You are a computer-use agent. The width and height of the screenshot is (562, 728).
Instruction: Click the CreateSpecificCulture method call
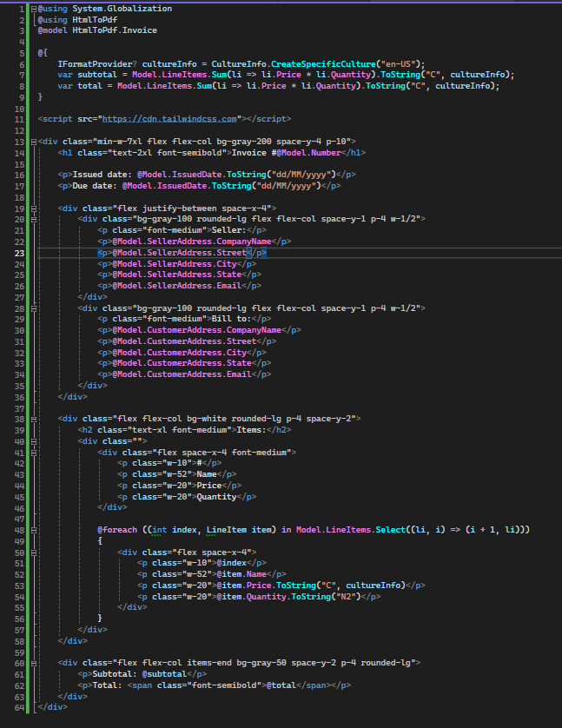click(x=323, y=64)
